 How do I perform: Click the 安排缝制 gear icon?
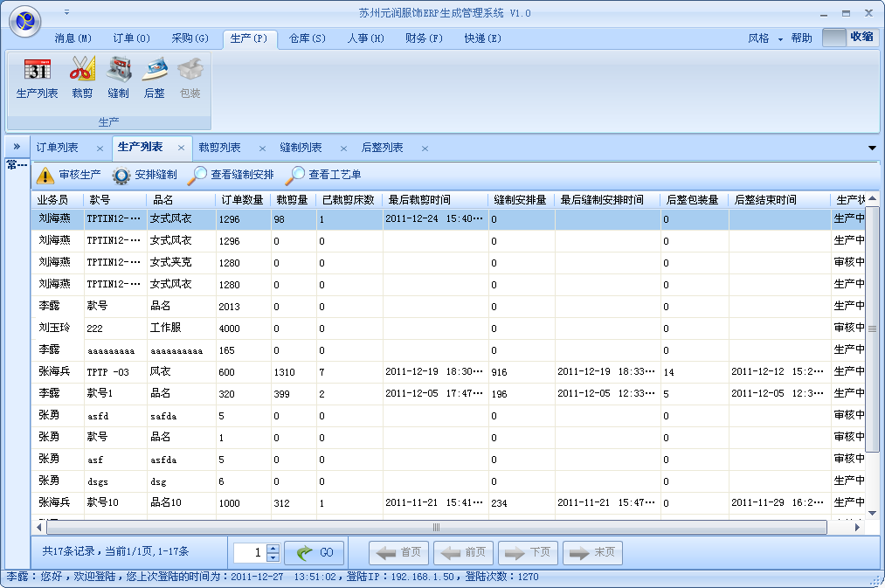pyautogui.click(x=121, y=175)
